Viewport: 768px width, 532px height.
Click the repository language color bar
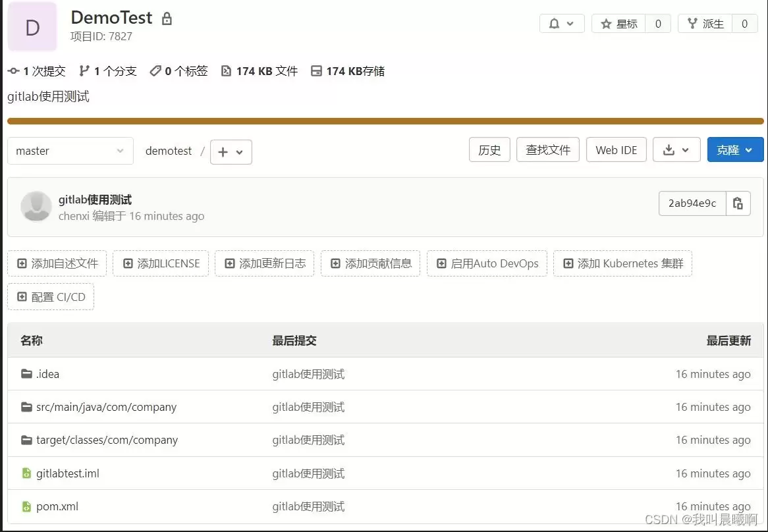(x=385, y=121)
